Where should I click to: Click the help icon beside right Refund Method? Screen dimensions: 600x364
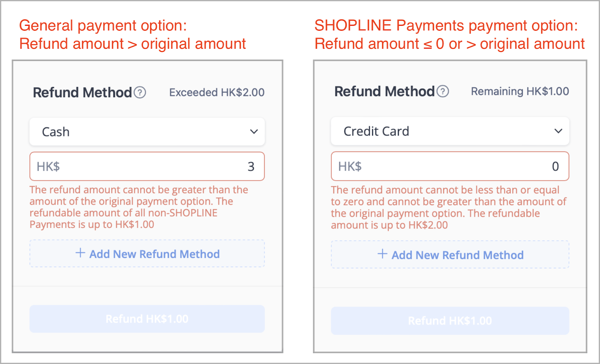tap(443, 91)
